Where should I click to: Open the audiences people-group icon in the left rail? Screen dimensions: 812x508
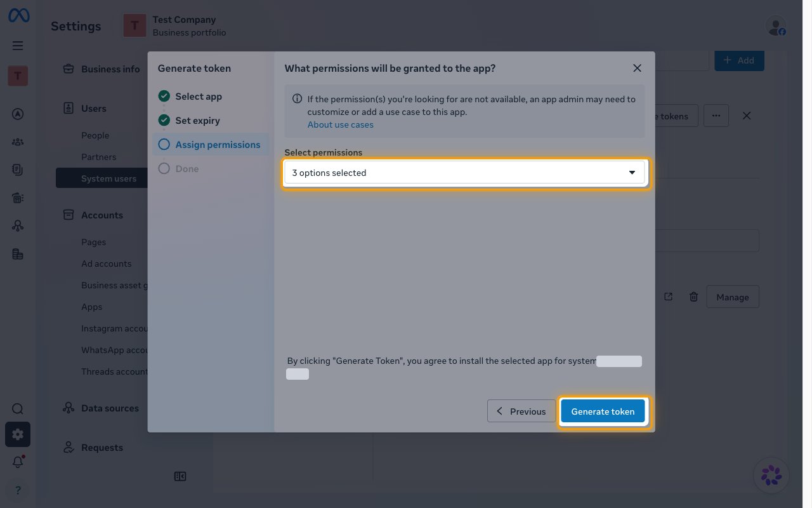(18, 142)
